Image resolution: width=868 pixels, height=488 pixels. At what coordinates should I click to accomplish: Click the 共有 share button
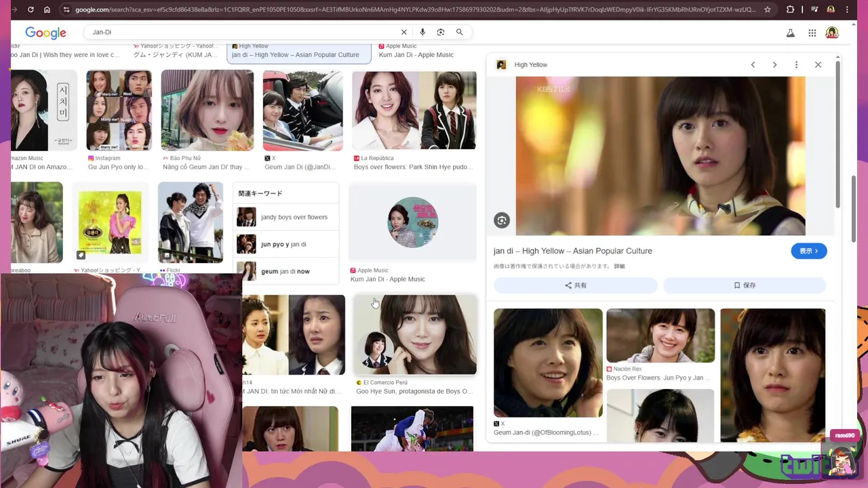click(576, 285)
